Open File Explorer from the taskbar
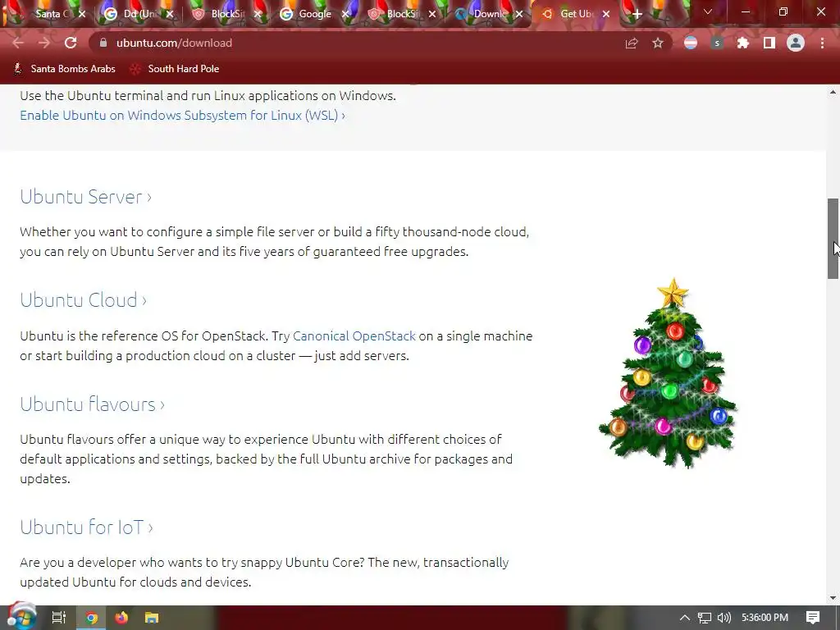 [x=152, y=618]
